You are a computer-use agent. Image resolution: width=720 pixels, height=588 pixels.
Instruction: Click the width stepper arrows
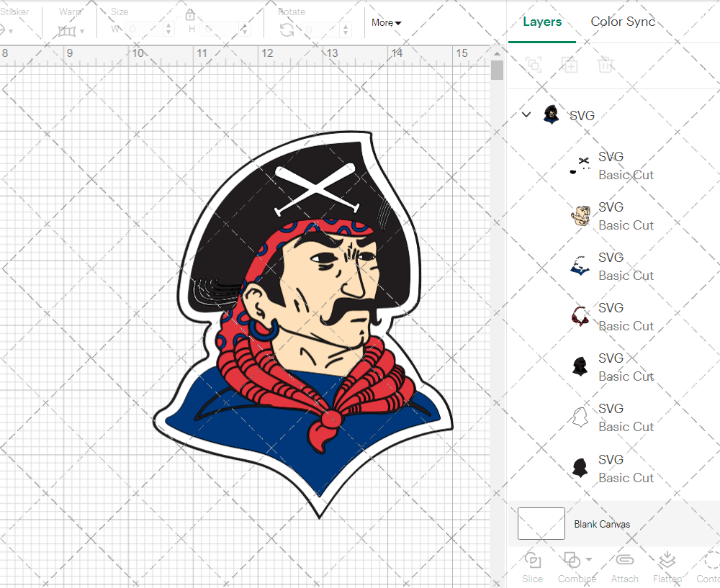point(168,30)
